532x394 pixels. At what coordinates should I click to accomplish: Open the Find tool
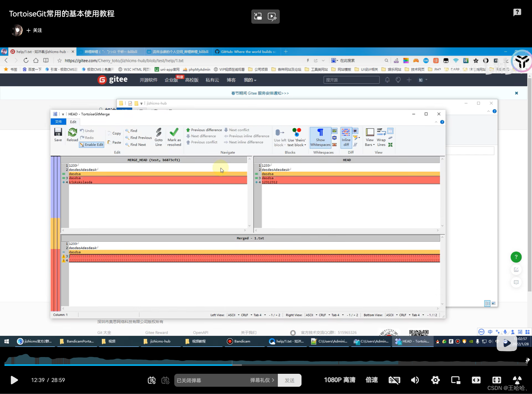point(131,130)
